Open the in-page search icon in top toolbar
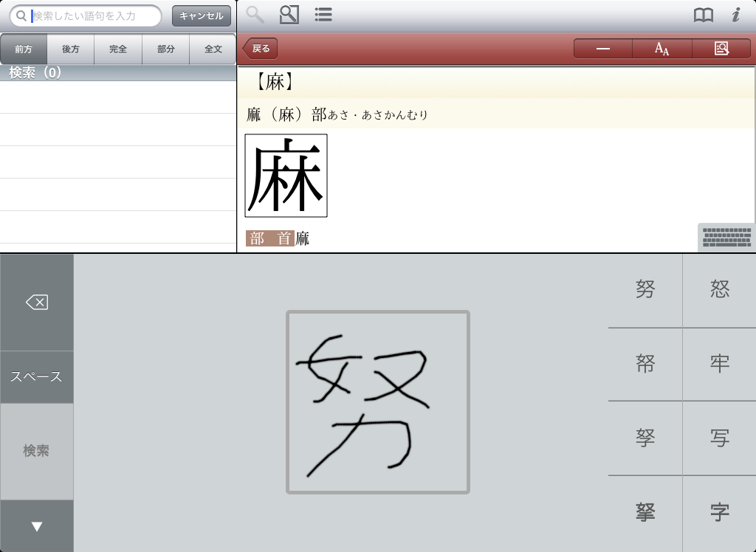Screen dimensions: 756x552 coord(289,15)
